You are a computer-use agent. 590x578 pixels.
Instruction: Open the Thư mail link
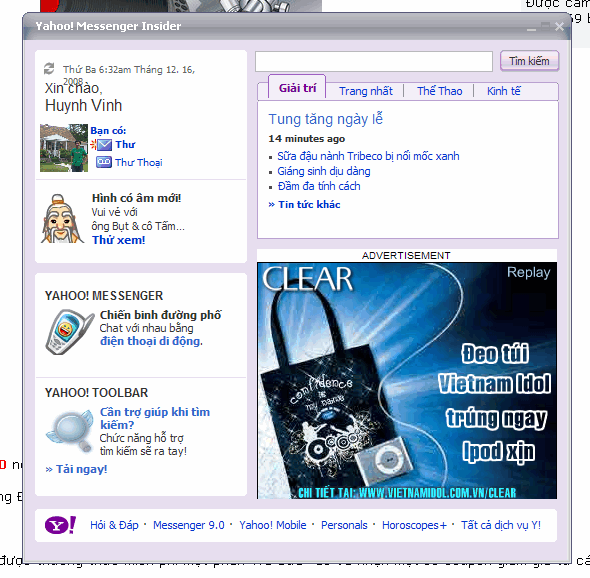click(x=125, y=144)
